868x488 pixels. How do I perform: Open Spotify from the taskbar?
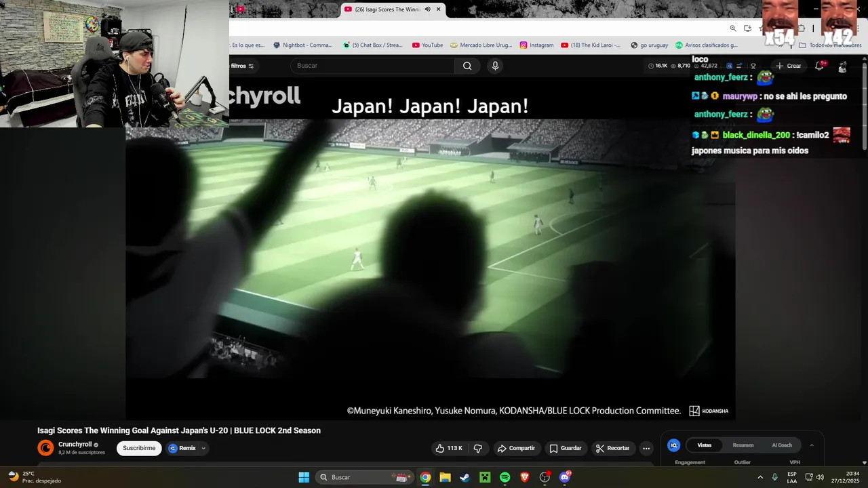505,477
